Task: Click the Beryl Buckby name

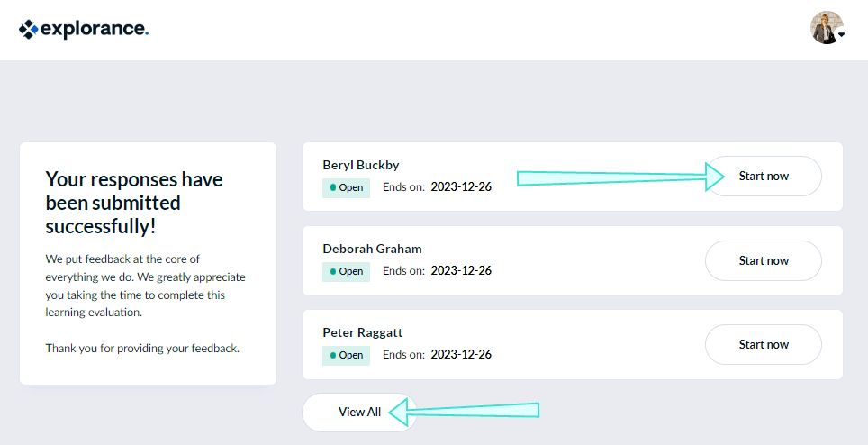Action: 361,165
